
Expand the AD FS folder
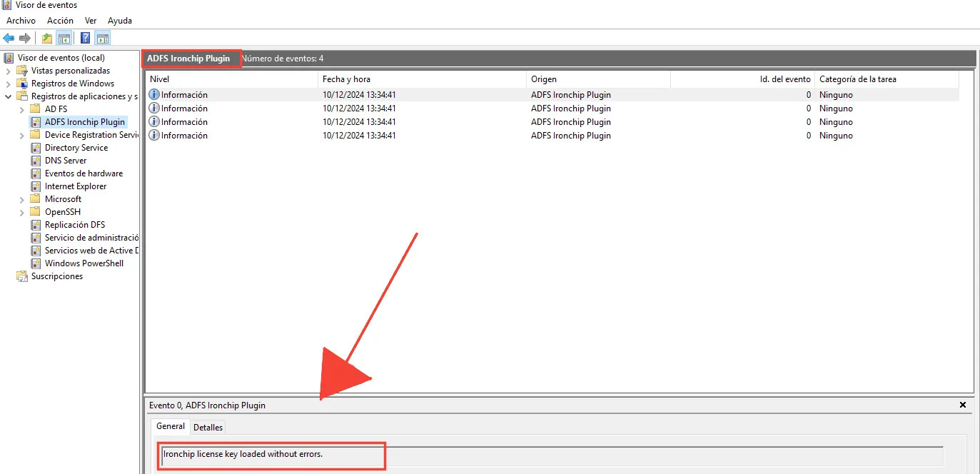click(22, 109)
